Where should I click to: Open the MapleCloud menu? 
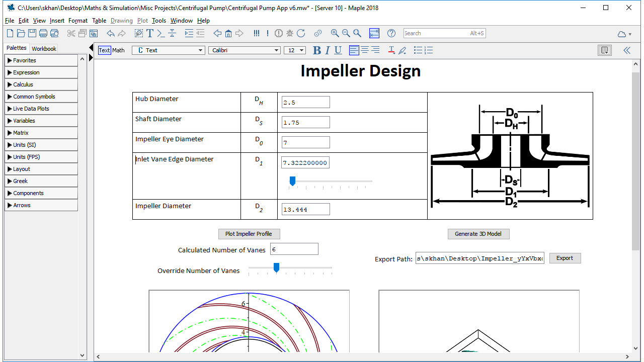tap(624, 34)
